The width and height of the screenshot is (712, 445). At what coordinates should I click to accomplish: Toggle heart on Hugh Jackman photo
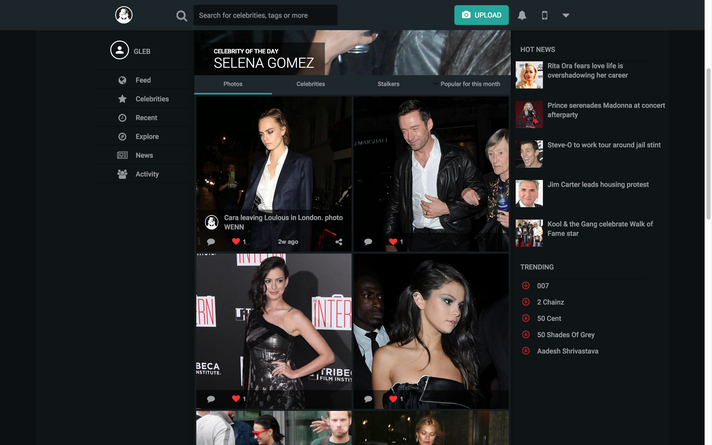point(394,242)
